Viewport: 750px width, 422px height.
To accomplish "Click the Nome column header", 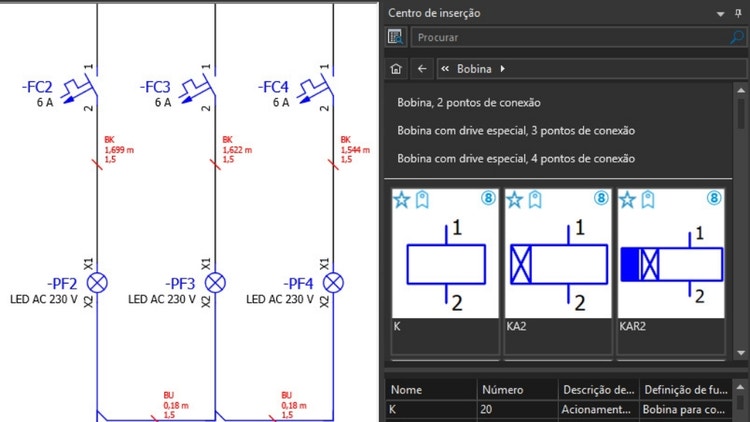I will pyautogui.click(x=431, y=389).
